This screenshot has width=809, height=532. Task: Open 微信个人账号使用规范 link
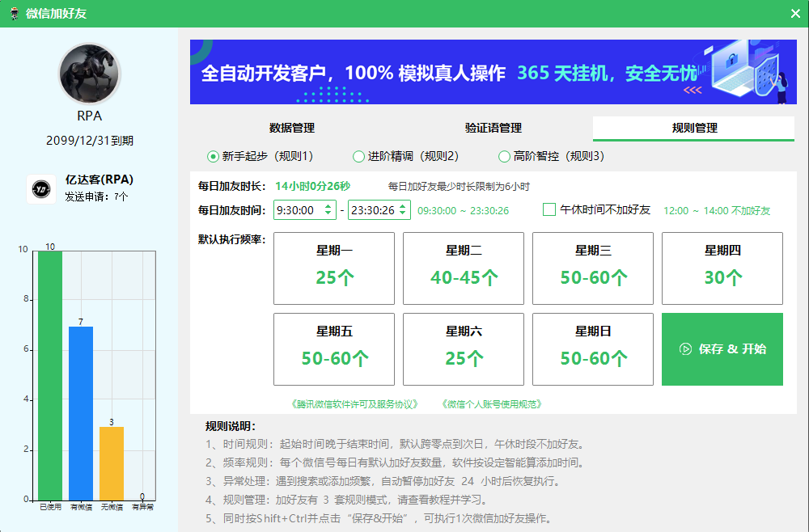tap(492, 404)
